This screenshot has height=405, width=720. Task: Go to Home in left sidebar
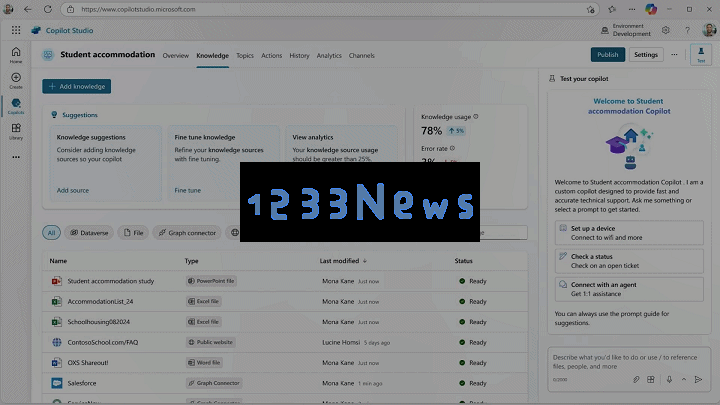(16, 55)
